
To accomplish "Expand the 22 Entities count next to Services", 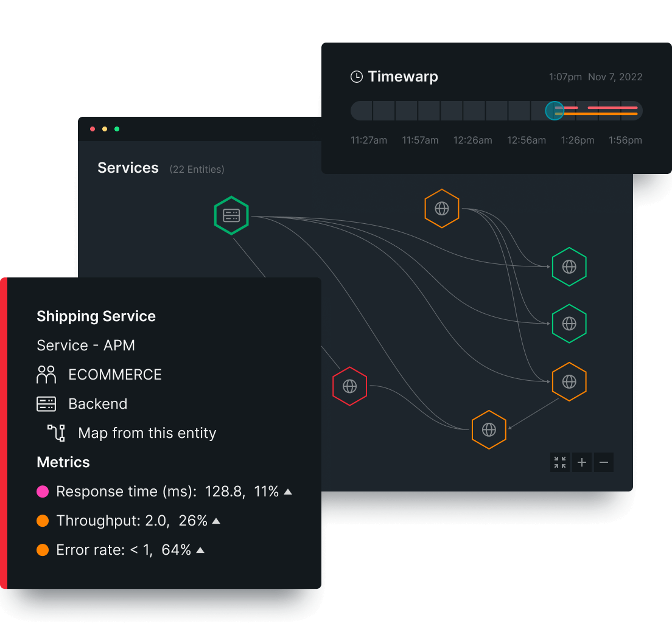I will [197, 169].
